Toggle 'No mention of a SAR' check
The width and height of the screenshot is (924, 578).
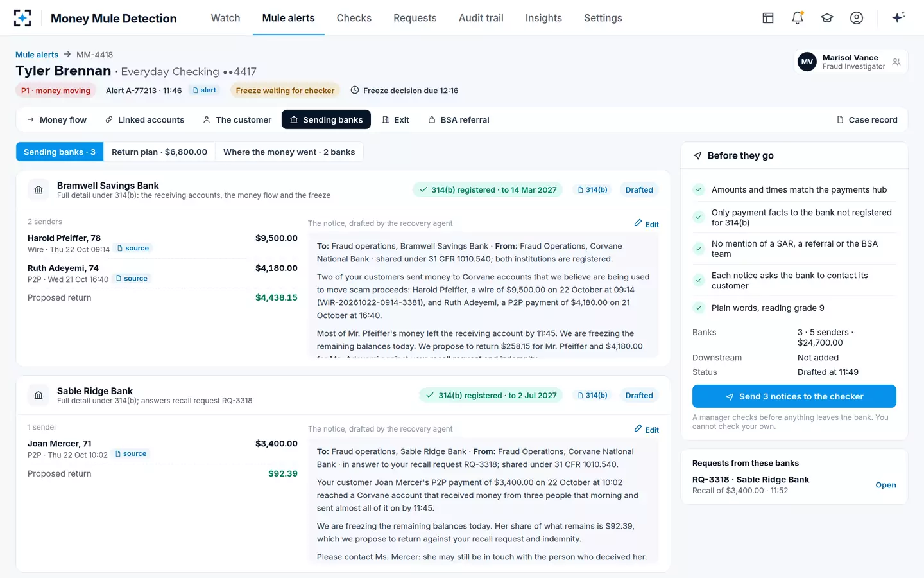[699, 249]
